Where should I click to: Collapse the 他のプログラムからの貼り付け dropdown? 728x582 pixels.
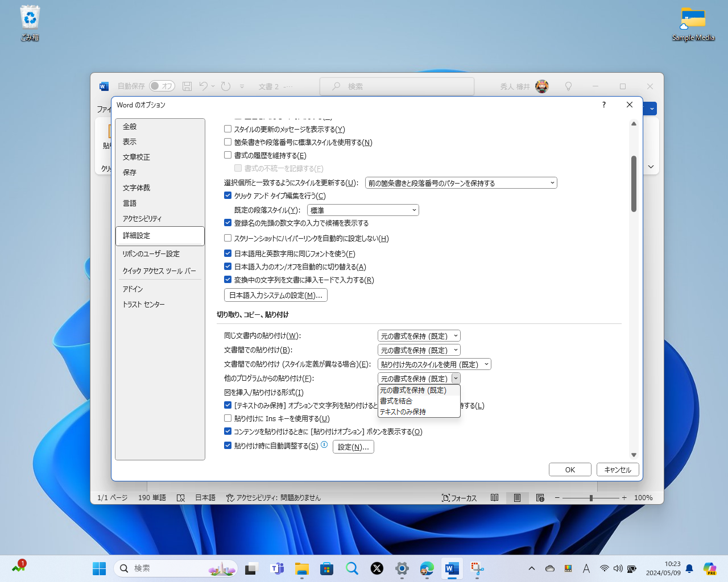(456, 379)
